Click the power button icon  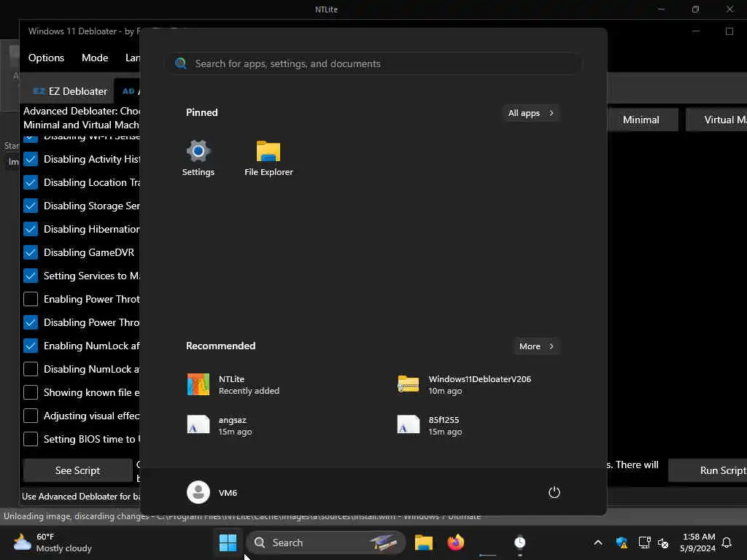(554, 492)
